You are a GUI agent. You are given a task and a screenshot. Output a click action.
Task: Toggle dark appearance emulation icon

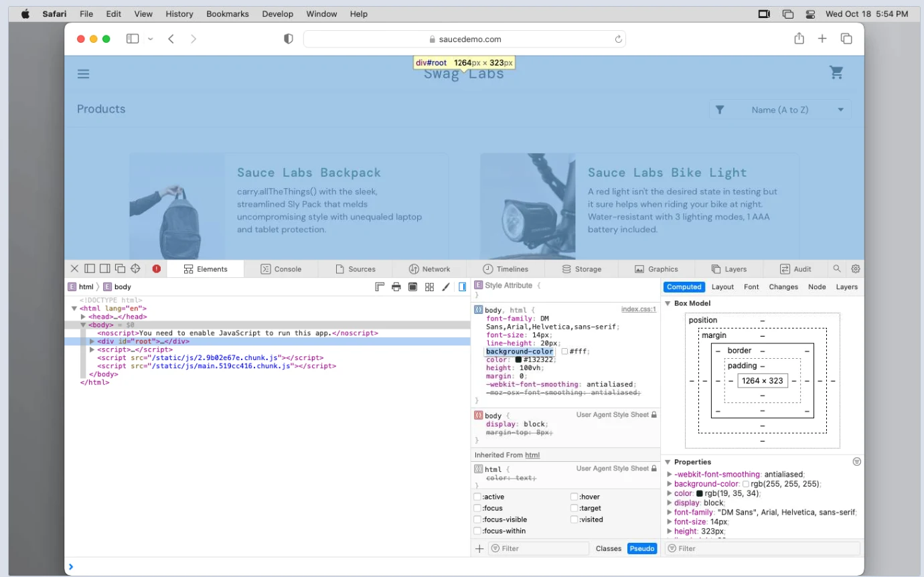pyautogui.click(x=412, y=286)
